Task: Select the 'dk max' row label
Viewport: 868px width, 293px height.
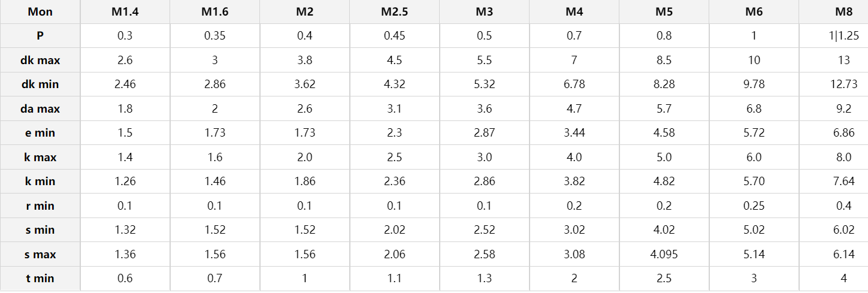Action: pyautogui.click(x=40, y=60)
